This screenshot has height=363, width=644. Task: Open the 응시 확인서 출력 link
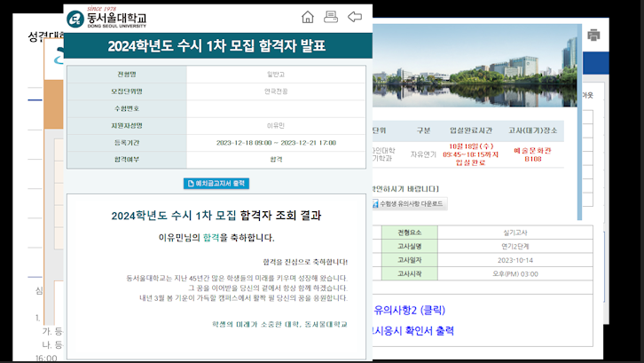[x=413, y=330]
